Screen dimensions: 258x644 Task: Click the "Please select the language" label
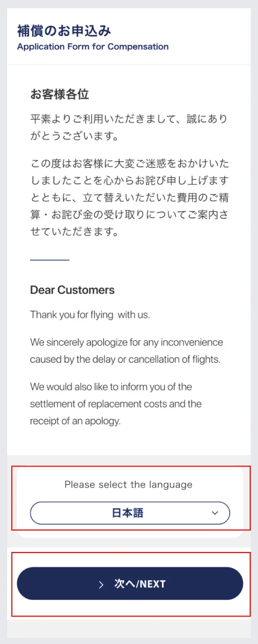[x=128, y=484]
